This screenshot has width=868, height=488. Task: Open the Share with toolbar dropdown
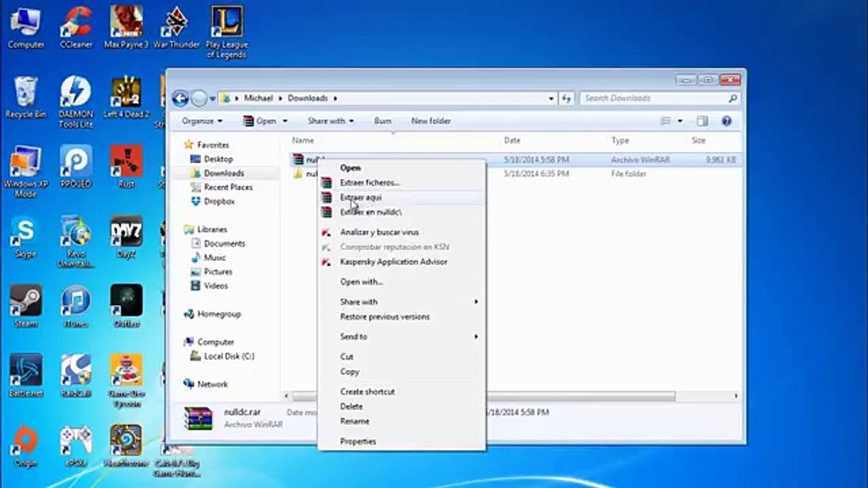[330, 121]
